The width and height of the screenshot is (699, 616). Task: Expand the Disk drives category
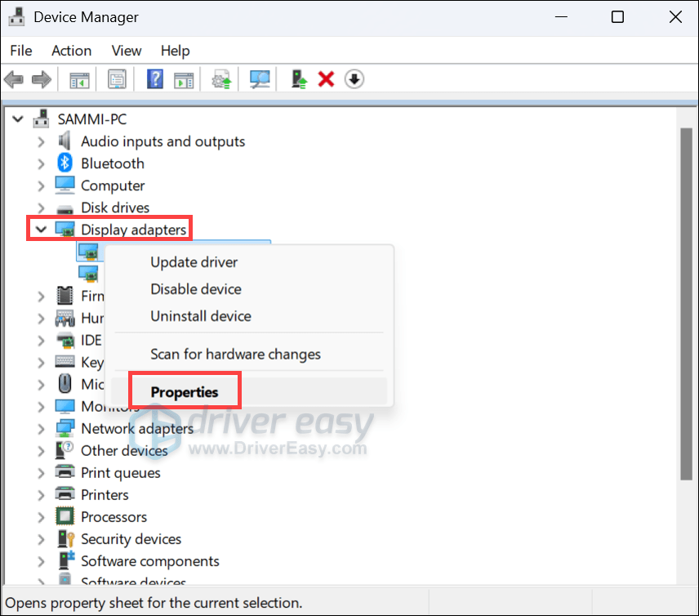coord(40,208)
